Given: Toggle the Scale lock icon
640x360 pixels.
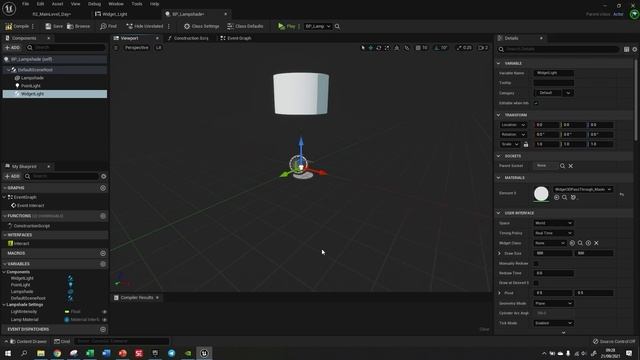Looking at the screenshot, I should tap(526, 144).
